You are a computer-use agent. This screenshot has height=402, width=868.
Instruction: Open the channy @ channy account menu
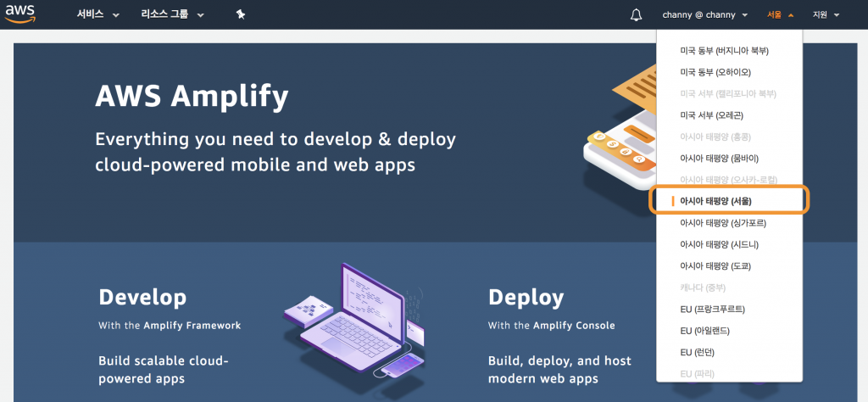(x=704, y=15)
